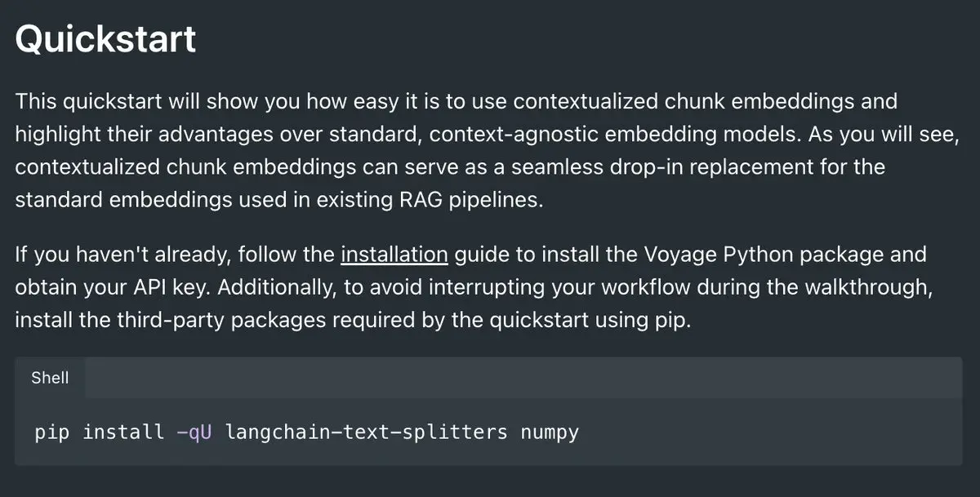Select the Shell code tab
This screenshot has height=497, width=980.
coord(50,378)
